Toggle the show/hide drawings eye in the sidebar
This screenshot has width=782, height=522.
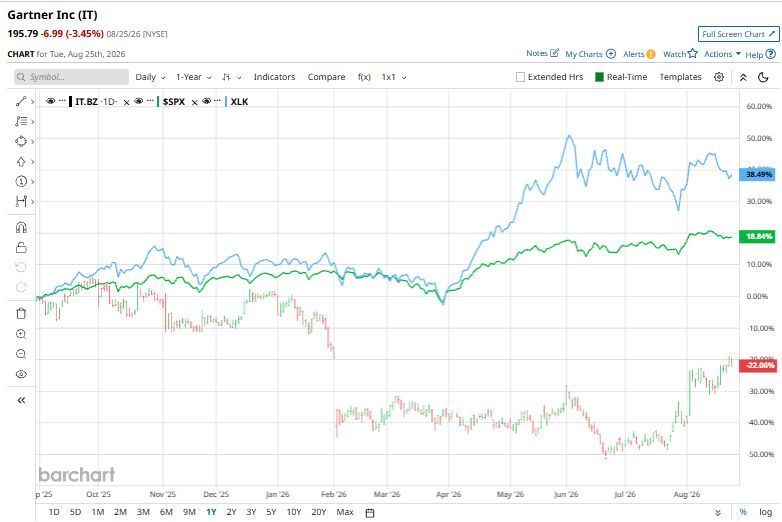20,374
